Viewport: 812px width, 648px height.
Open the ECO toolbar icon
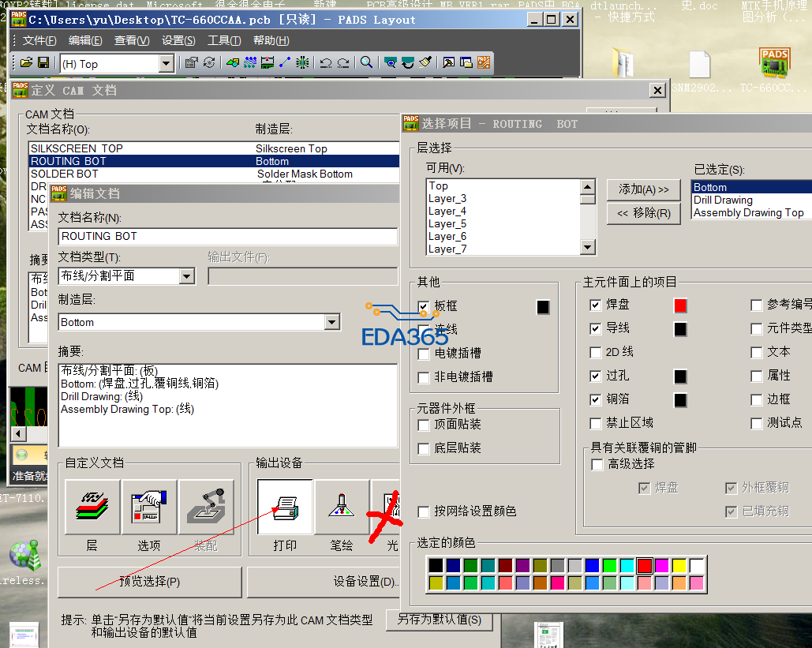284,63
